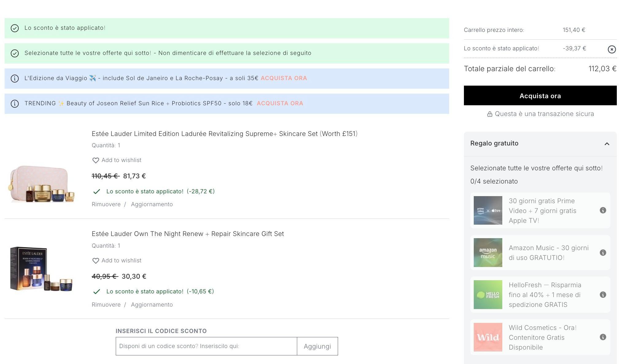Click the 'INSERISCI IL CODICE SCONTO' heading
Viewport: 638px width, 364px height.
[161, 331]
